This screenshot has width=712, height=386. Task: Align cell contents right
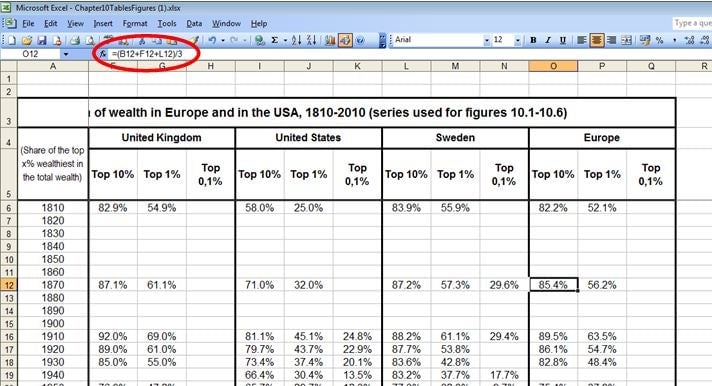[x=612, y=40]
